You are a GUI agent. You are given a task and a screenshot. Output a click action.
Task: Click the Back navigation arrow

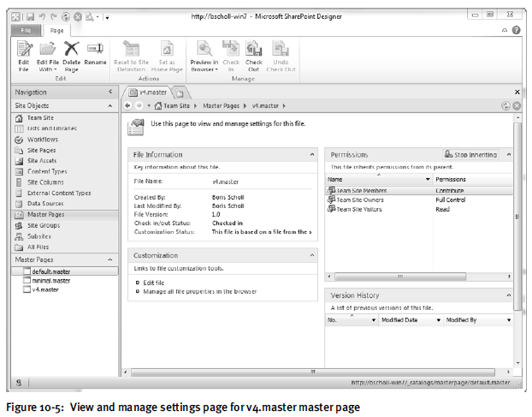pyautogui.click(x=127, y=105)
